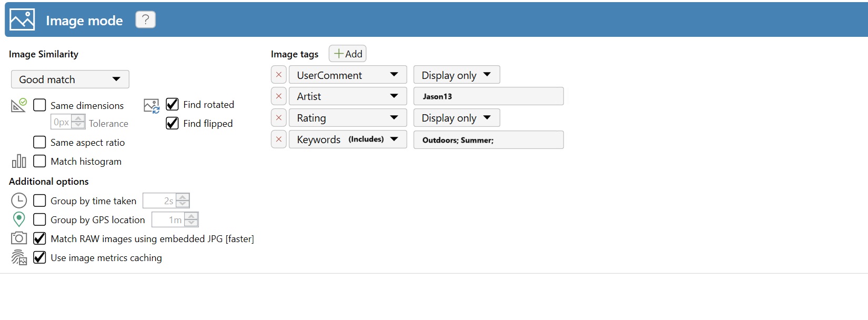868x320 pixels.
Task: Click the Image mode picture icon
Action: 22,20
